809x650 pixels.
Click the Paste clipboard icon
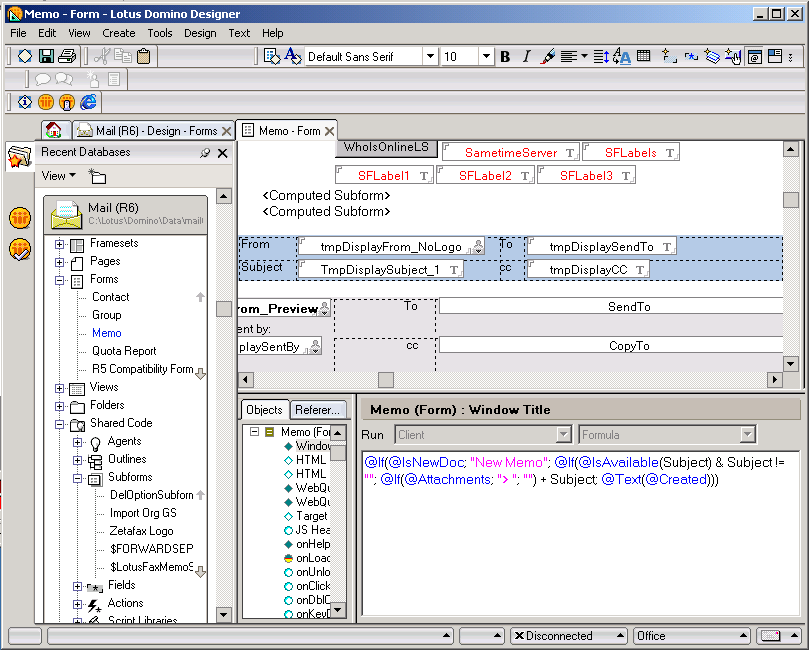click(143, 57)
